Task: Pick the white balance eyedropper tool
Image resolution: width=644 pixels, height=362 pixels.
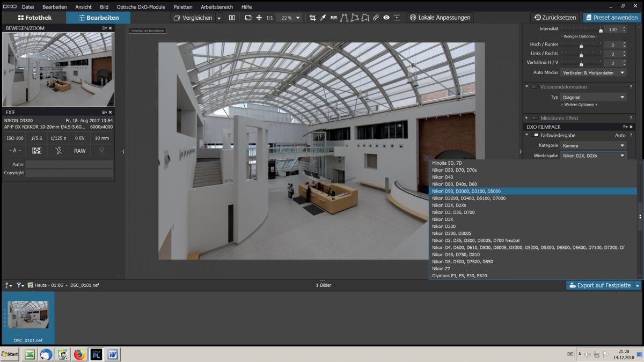Action: tap(323, 18)
